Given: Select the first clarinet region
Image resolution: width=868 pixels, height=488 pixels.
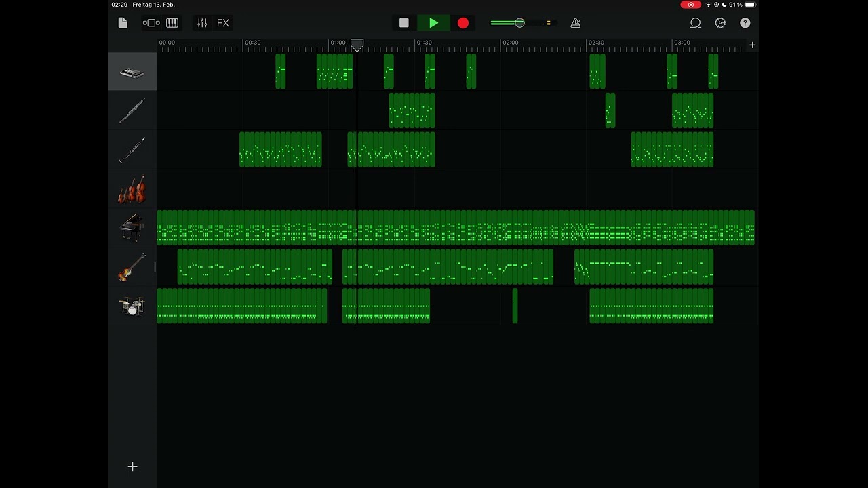Looking at the screenshot, I should (x=281, y=150).
